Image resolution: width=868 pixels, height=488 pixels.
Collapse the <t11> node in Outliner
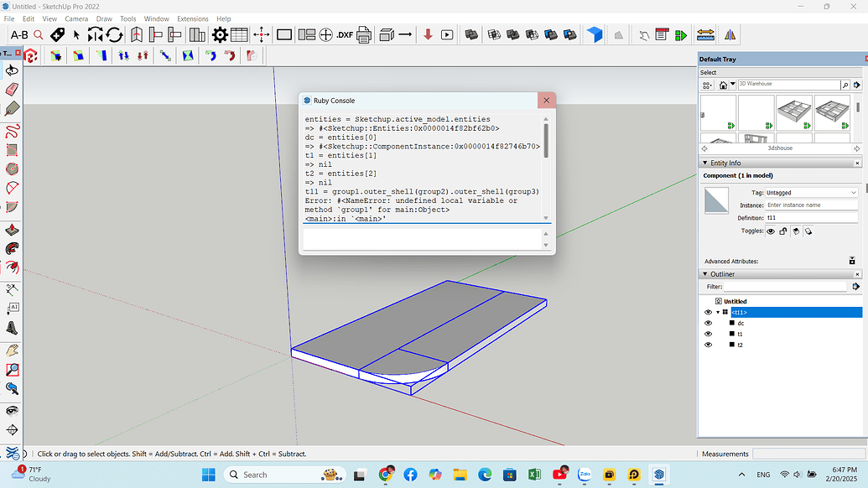pyautogui.click(x=717, y=312)
